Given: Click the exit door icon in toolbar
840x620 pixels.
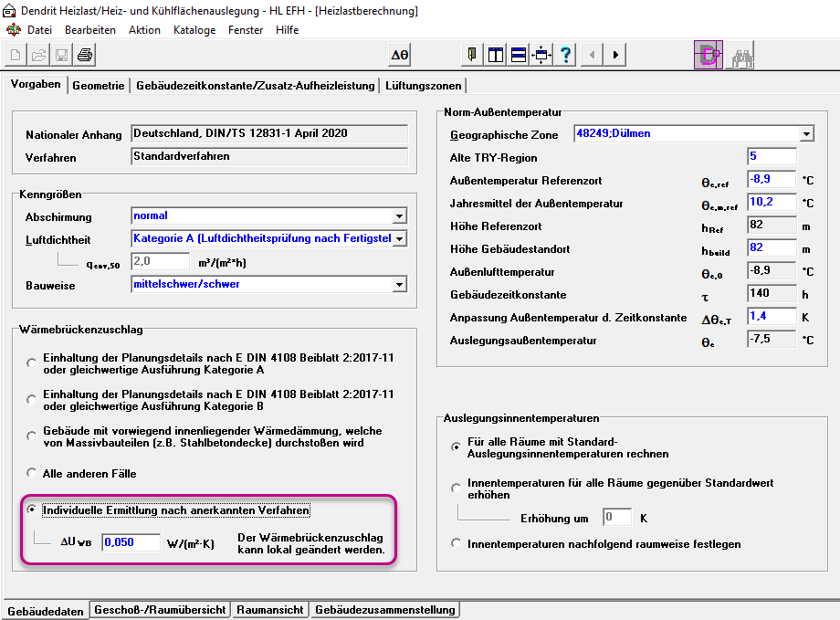Looking at the screenshot, I should 472,55.
